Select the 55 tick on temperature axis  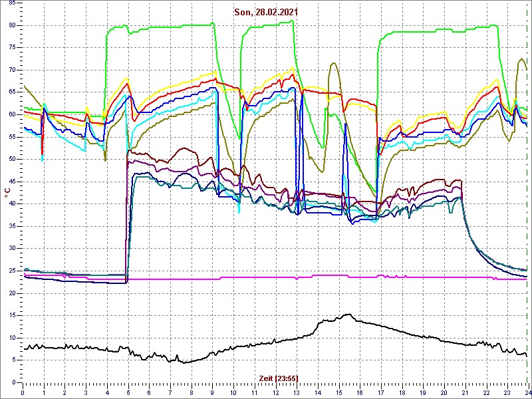click(12, 137)
